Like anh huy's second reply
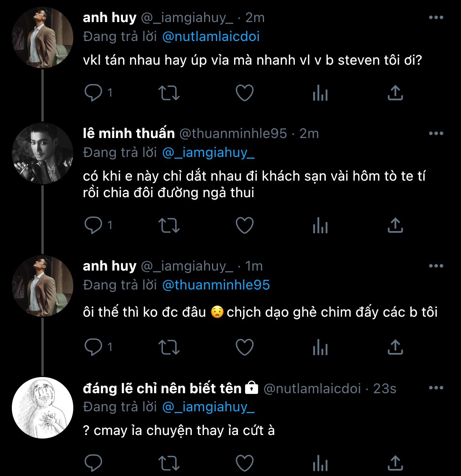The height and width of the screenshot is (476, 461). pyautogui.click(x=244, y=347)
